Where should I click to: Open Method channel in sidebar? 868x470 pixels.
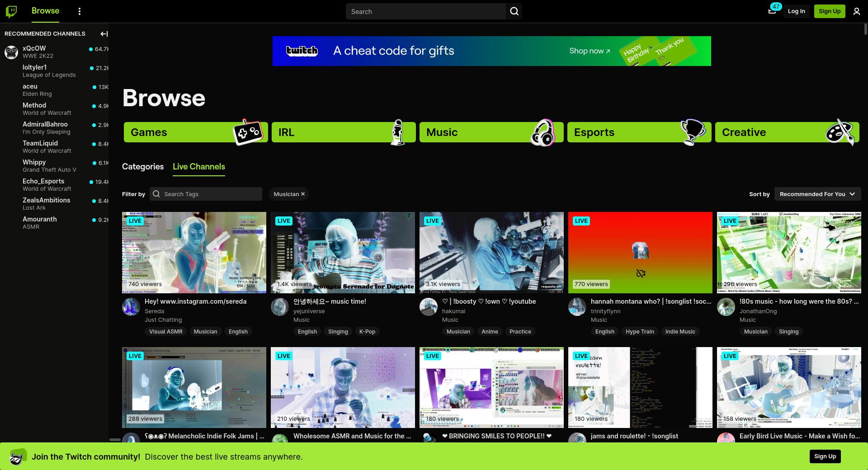[54, 109]
